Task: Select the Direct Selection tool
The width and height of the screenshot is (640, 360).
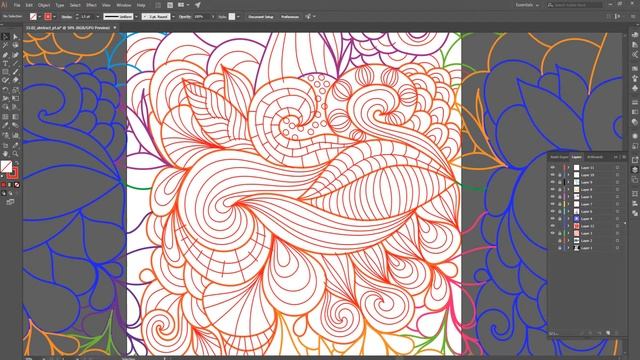Action: (15, 37)
